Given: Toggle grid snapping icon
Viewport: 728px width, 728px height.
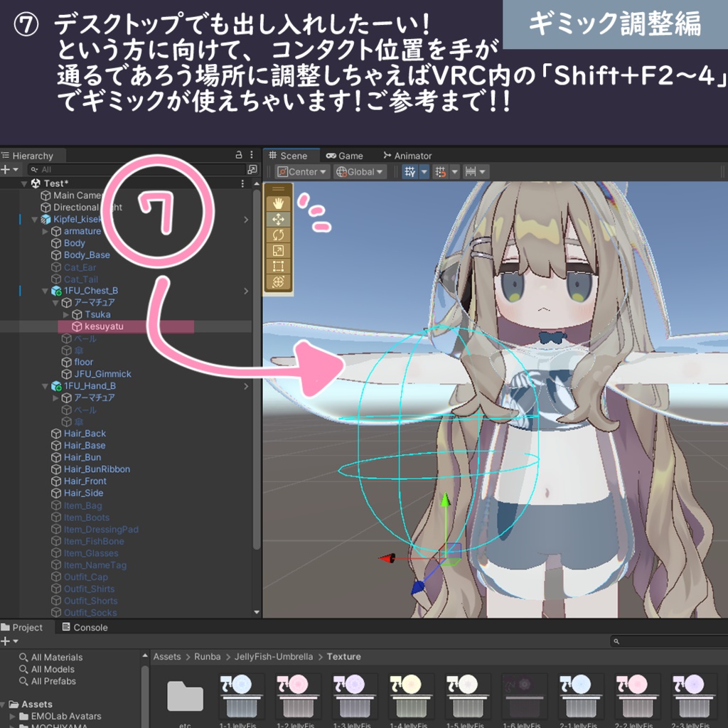Looking at the screenshot, I should click(440, 172).
